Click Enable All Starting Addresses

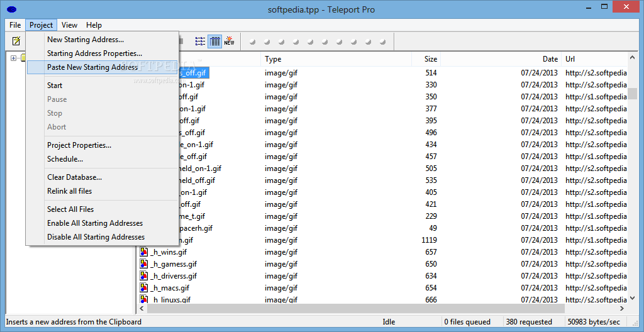pyautogui.click(x=103, y=223)
